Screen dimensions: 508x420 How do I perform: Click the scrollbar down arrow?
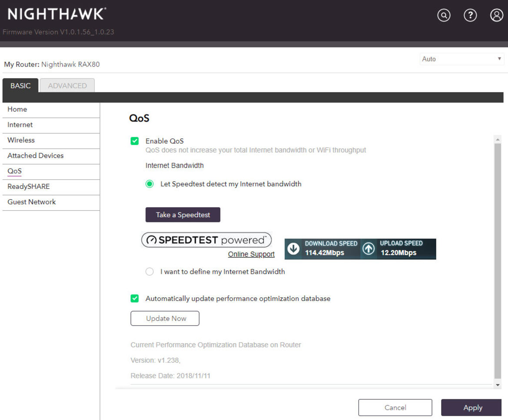point(498,385)
